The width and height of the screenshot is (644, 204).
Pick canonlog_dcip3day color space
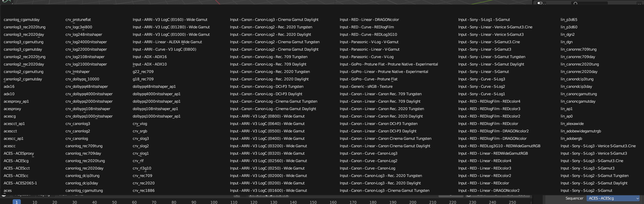[82, 183]
